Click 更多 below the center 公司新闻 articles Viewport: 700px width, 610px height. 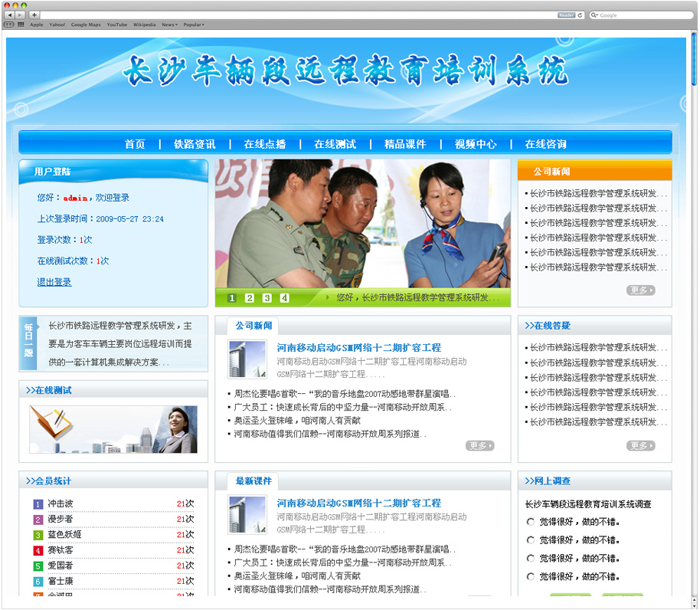tap(480, 446)
